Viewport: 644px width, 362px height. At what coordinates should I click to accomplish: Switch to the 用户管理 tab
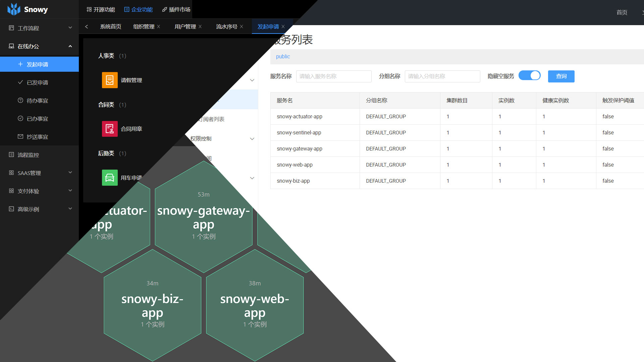[x=185, y=26]
